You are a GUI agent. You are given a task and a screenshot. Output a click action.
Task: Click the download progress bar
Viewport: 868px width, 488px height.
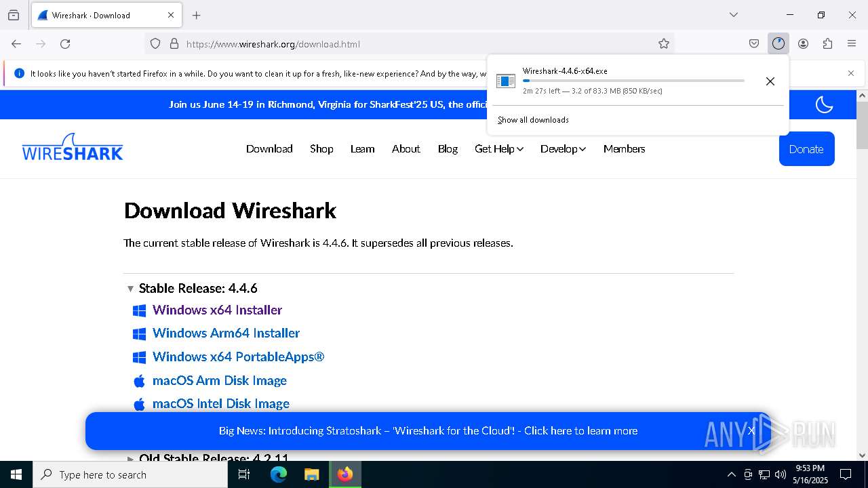click(x=633, y=81)
